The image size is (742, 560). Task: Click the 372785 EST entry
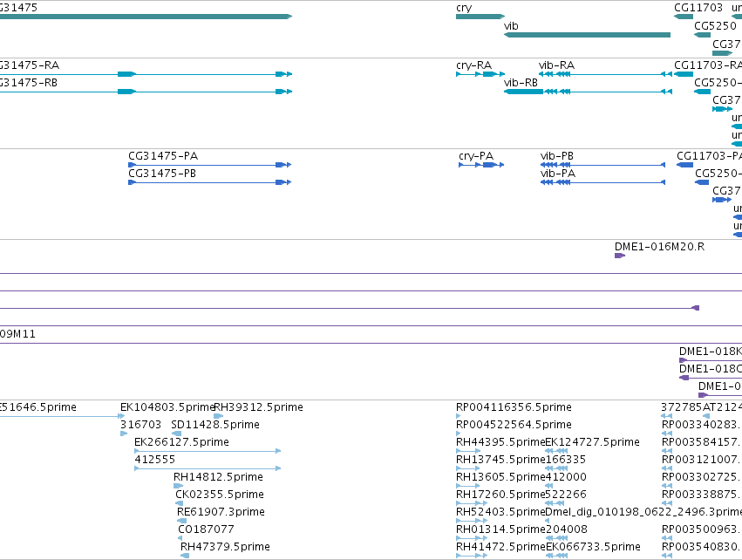tap(667, 416)
